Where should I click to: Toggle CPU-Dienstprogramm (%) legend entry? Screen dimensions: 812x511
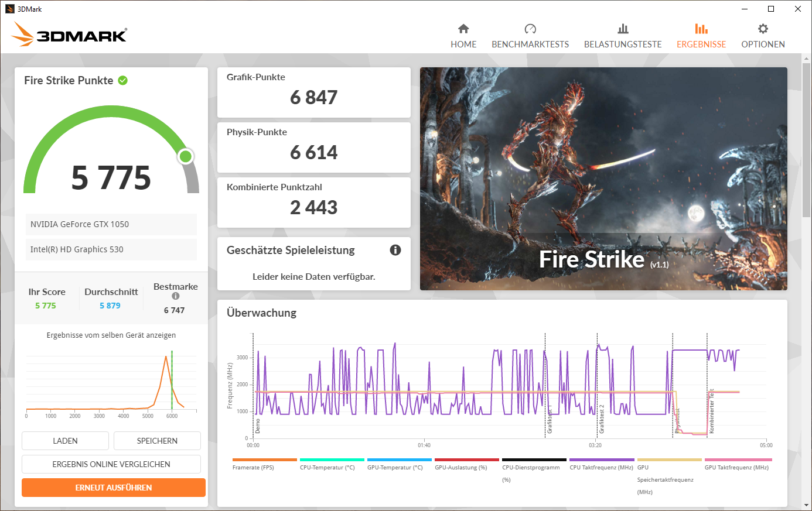point(534,471)
